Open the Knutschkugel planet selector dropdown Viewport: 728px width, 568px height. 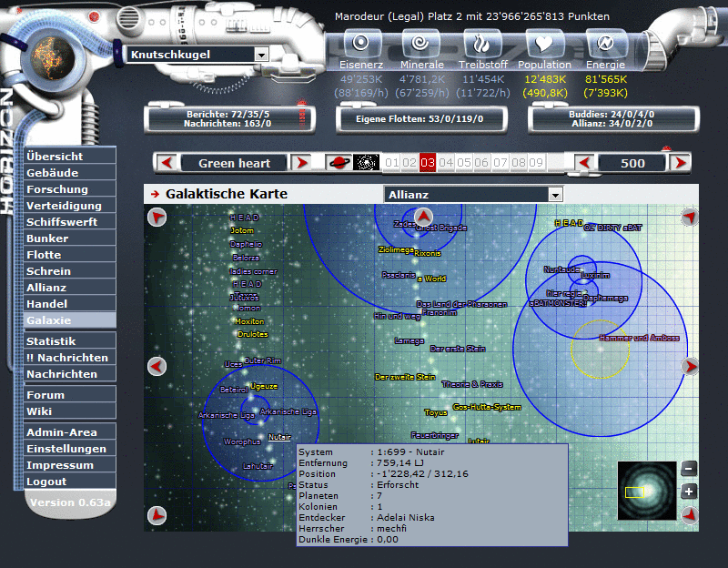[x=194, y=54]
